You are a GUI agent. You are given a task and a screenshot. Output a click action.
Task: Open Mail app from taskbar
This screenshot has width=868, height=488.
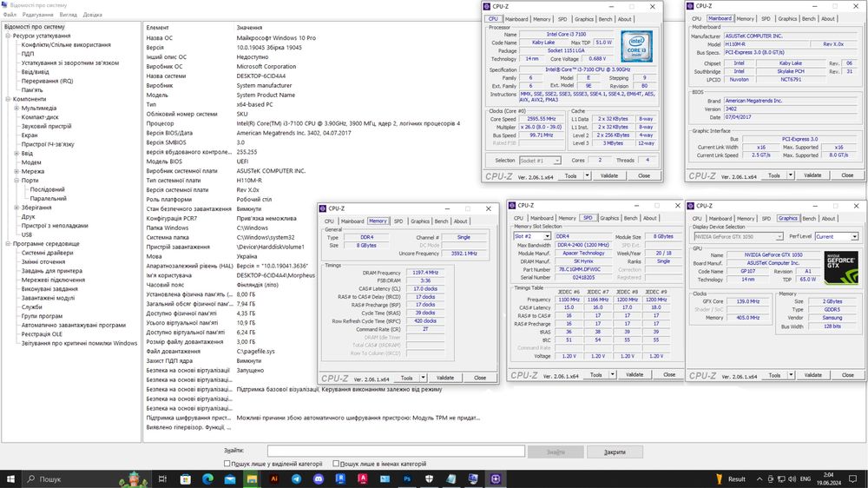click(x=230, y=478)
